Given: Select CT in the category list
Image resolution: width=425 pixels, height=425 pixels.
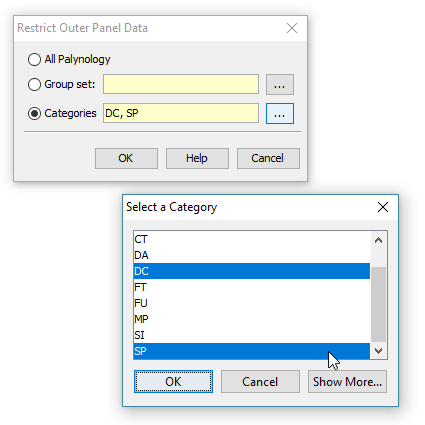Looking at the screenshot, I should [x=252, y=239].
